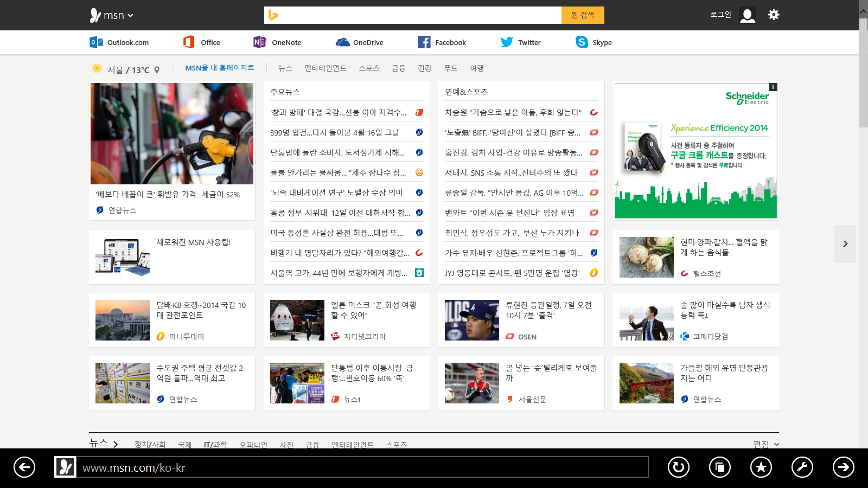Click the 웹 검색 search button

pyautogui.click(x=583, y=15)
